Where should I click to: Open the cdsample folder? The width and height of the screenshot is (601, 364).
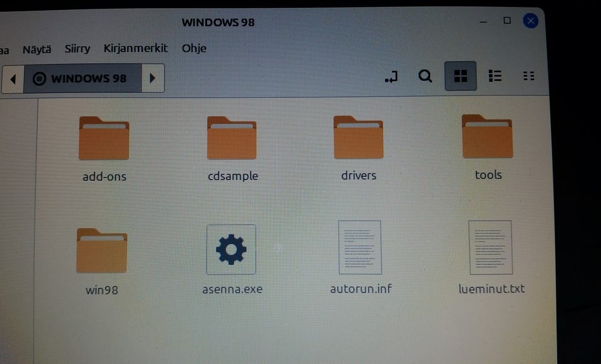[232, 138]
